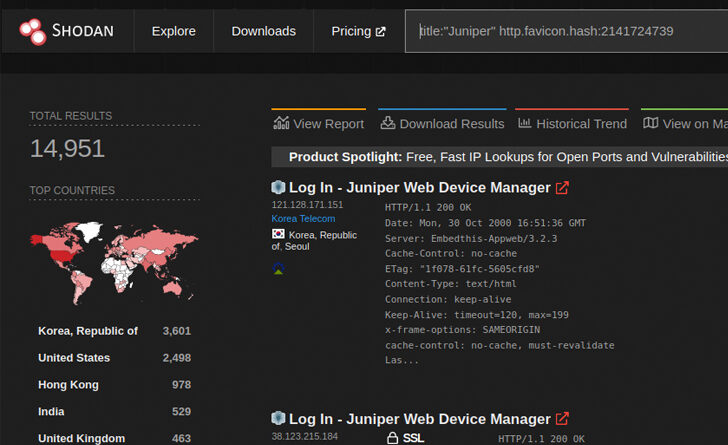Click the SSL label text

tap(413, 438)
